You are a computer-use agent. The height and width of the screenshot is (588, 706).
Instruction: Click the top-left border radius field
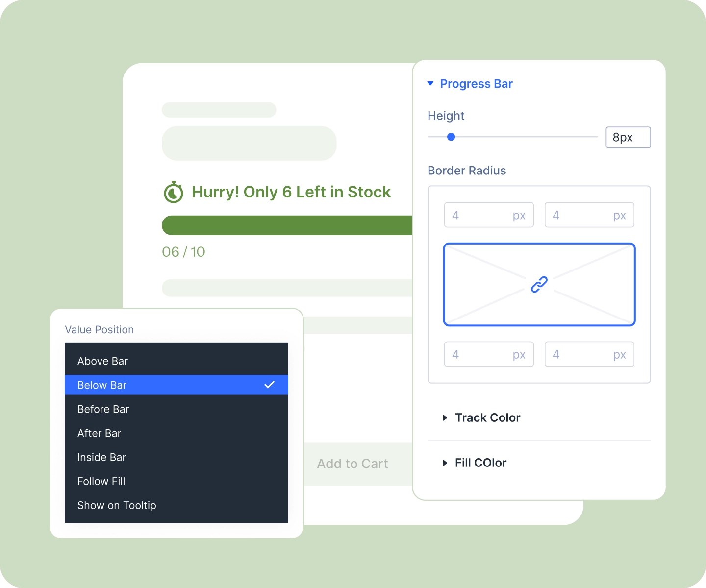[x=489, y=215]
